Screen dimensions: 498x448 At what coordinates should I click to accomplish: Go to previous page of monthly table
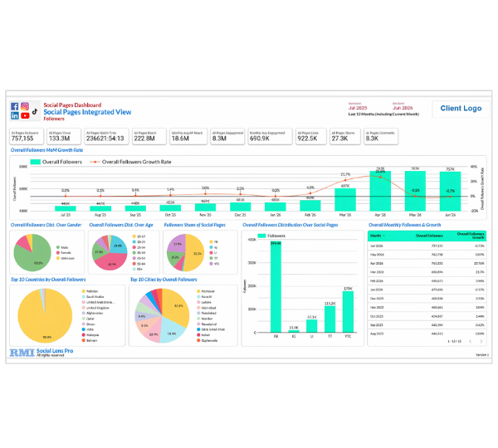coord(471,341)
